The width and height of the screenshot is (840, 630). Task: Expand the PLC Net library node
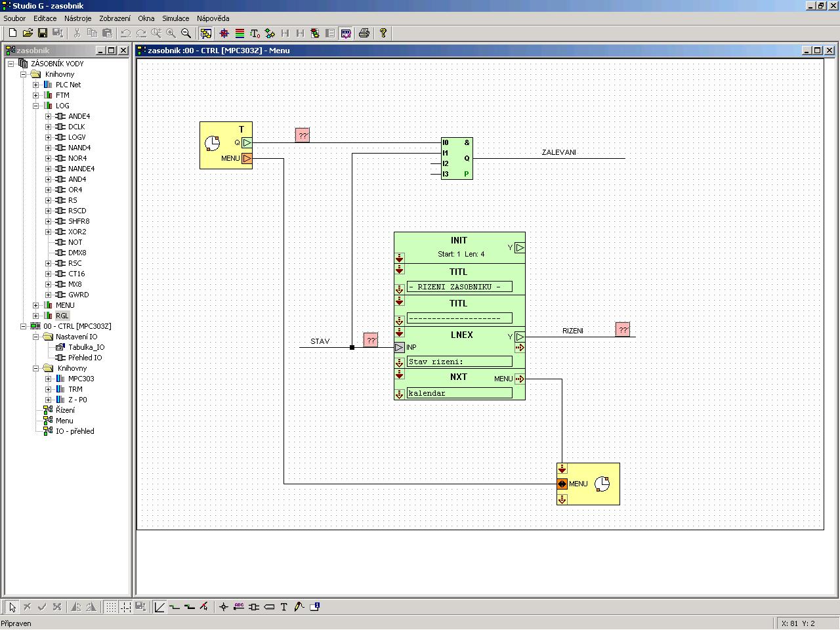[x=36, y=85]
